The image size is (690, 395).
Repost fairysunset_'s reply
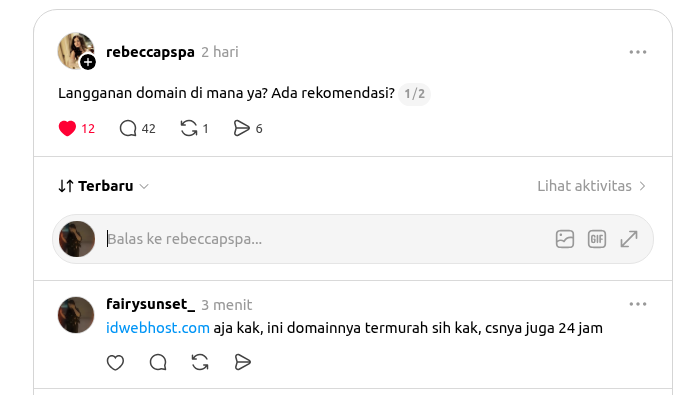click(x=200, y=362)
